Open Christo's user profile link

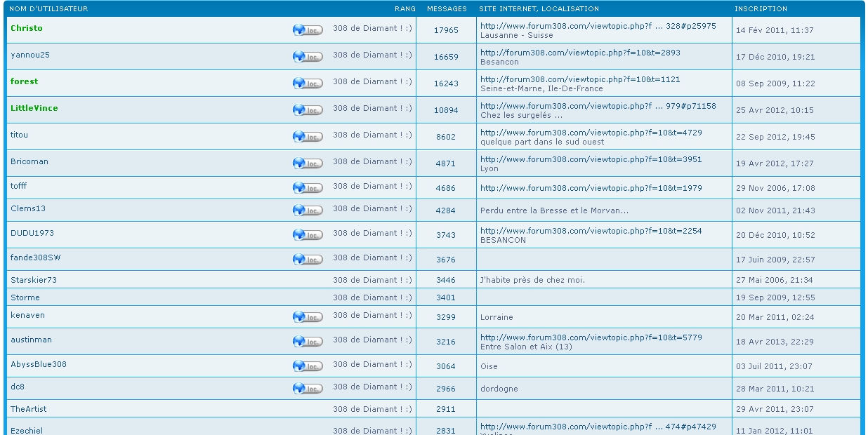click(x=27, y=28)
